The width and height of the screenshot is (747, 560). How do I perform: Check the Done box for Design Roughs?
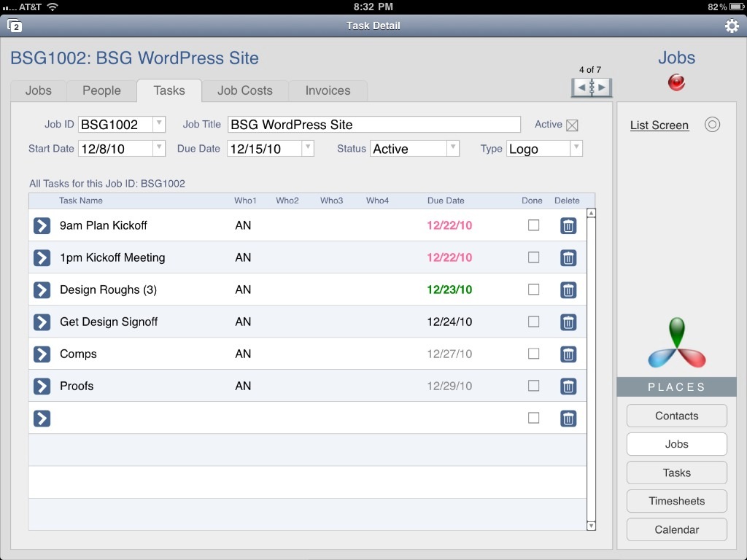pos(533,289)
